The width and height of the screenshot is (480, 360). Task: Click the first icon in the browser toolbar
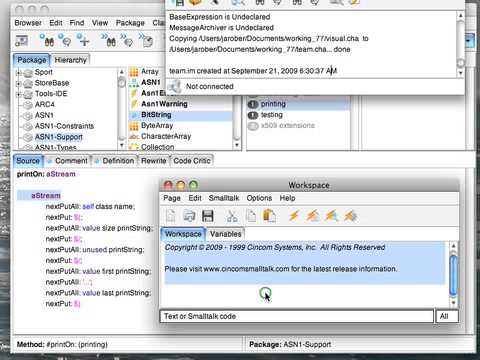coord(22,41)
